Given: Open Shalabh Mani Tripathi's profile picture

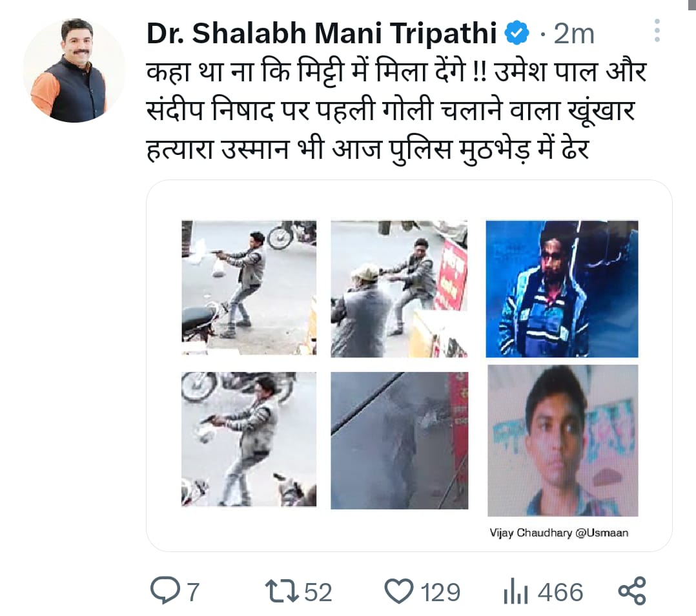Looking at the screenshot, I should point(75,70).
